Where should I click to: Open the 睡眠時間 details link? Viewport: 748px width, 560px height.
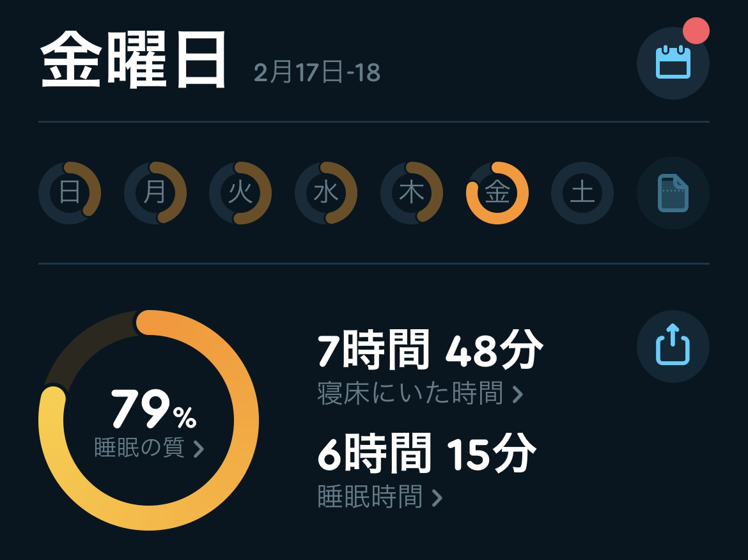[370, 497]
